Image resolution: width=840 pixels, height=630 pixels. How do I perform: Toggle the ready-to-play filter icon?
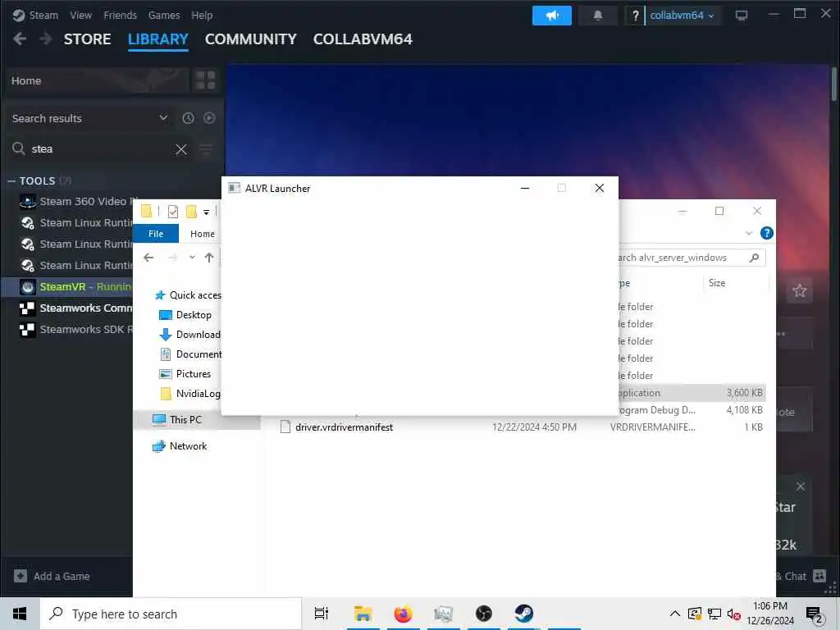coord(209,118)
